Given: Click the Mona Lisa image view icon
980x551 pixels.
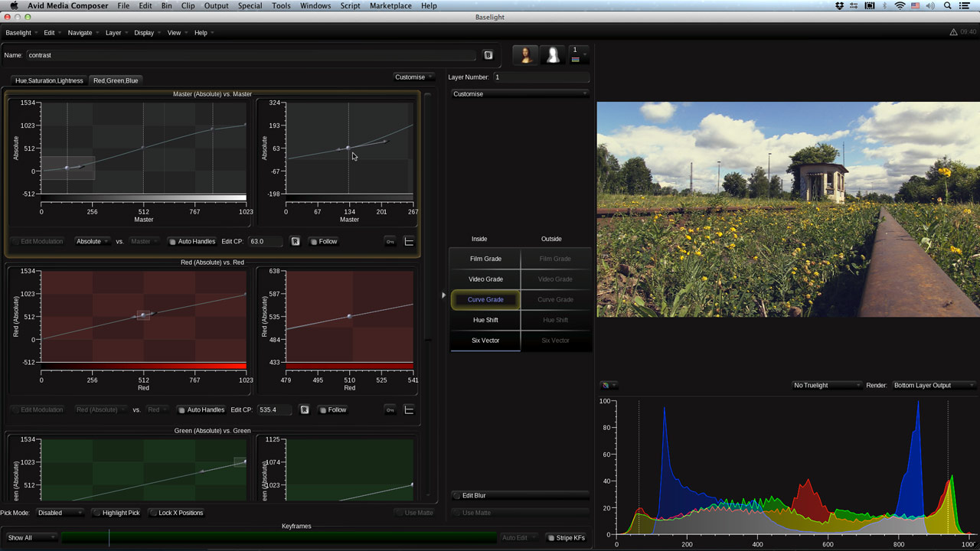Looking at the screenshot, I should 525,54.
